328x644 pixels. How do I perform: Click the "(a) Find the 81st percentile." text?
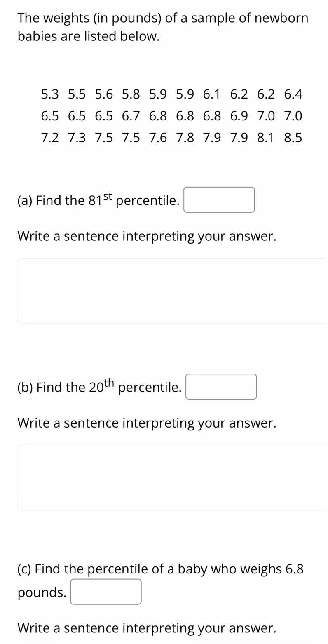[98, 200]
